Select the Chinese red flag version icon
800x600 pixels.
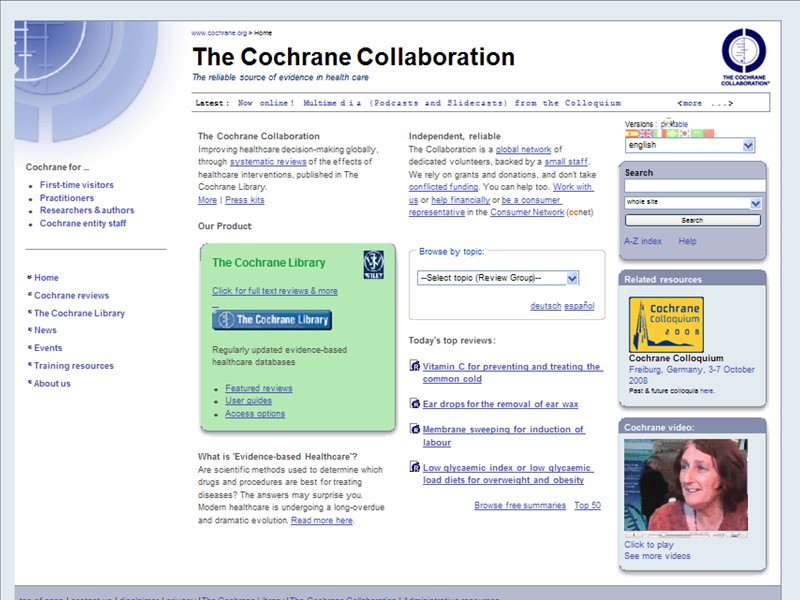tap(709, 134)
